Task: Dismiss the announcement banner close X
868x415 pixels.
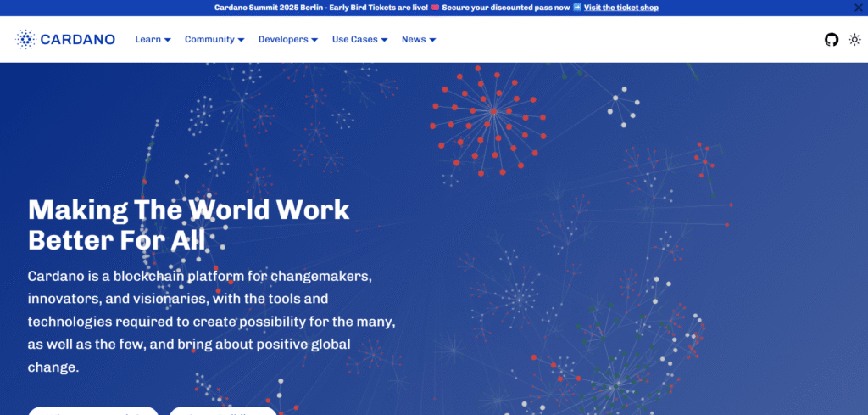Action: (x=859, y=8)
